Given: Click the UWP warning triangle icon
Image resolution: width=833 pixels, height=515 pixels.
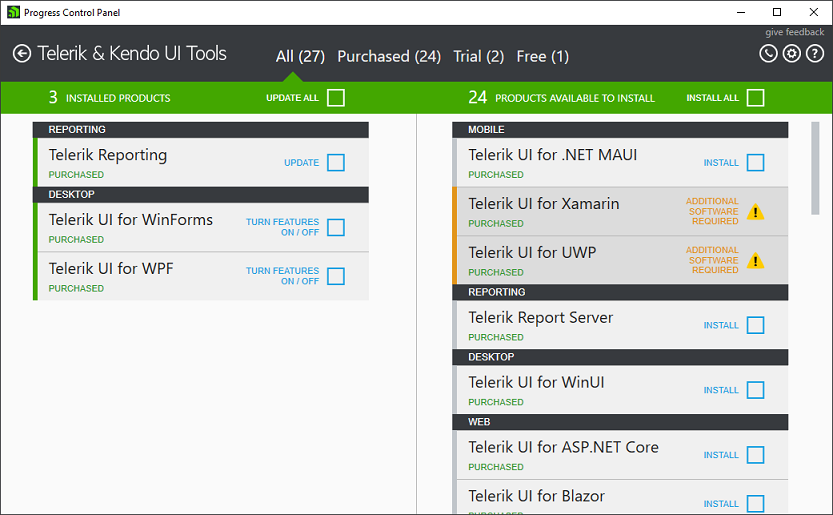Looking at the screenshot, I should (x=756, y=261).
